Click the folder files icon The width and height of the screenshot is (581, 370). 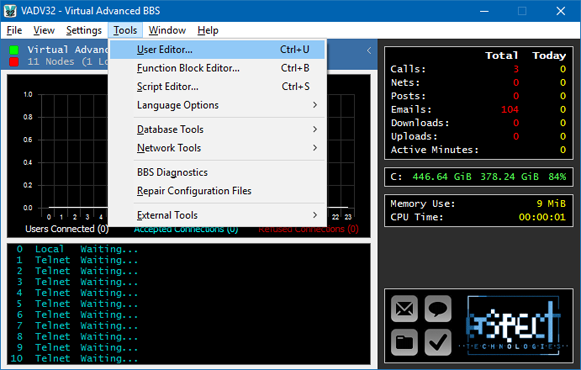pos(404,342)
